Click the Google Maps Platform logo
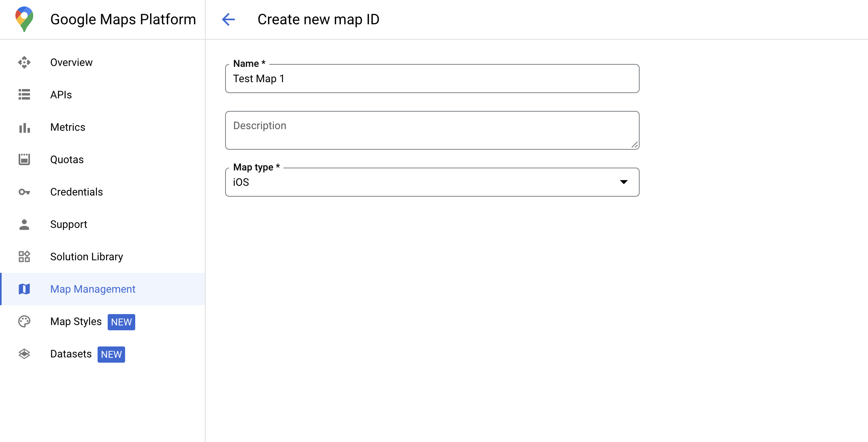Image resolution: width=868 pixels, height=442 pixels. [23, 19]
